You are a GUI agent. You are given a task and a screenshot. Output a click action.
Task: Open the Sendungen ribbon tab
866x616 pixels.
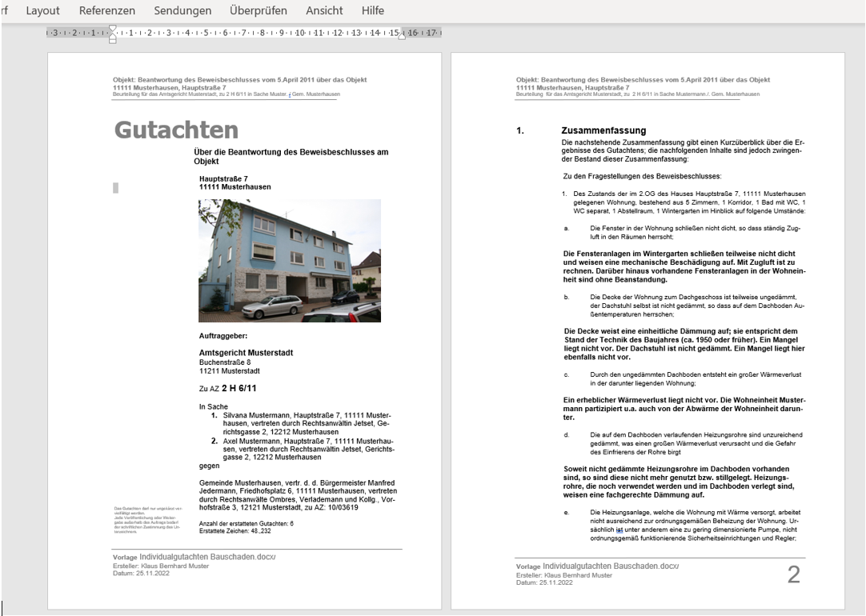coord(182,10)
